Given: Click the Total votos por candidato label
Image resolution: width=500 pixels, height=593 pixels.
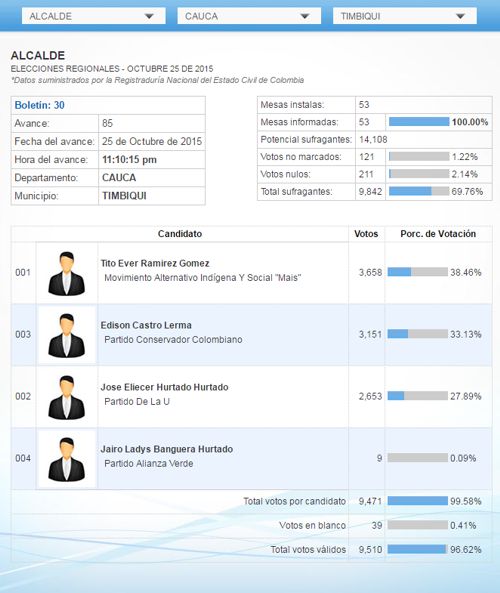Looking at the screenshot, I should click(x=295, y=501).
